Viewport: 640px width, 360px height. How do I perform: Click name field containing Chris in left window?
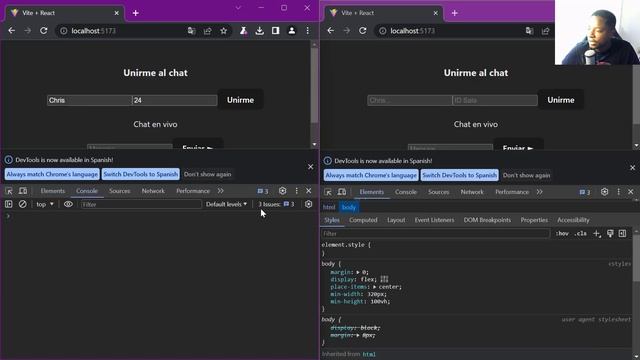[89, 100]
